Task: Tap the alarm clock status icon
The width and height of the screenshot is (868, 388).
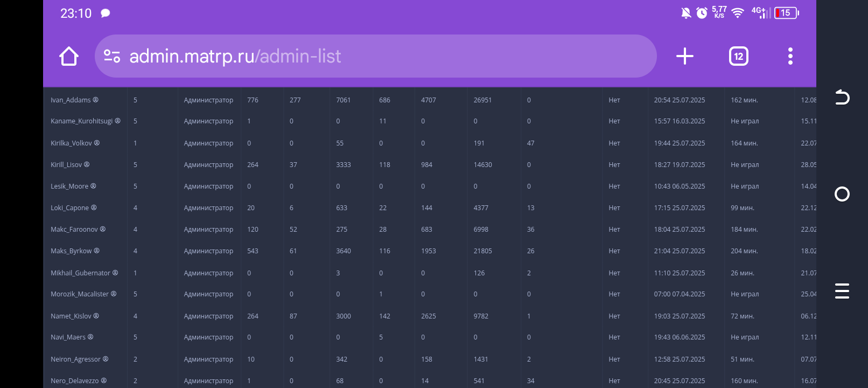Action: tap(702, 13)
